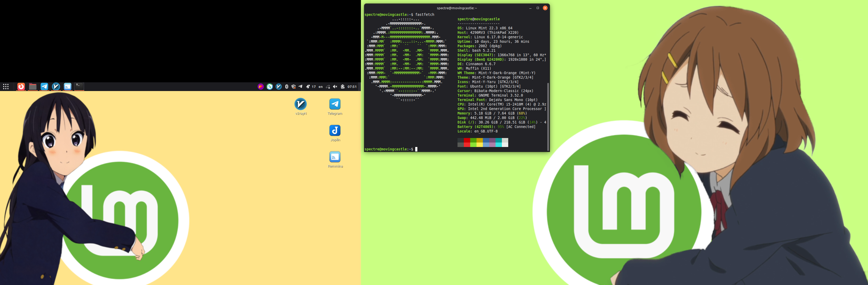Open the notifications bell in the tray
This screenshot has width=868, height=285.
click(x=308, y=87)
